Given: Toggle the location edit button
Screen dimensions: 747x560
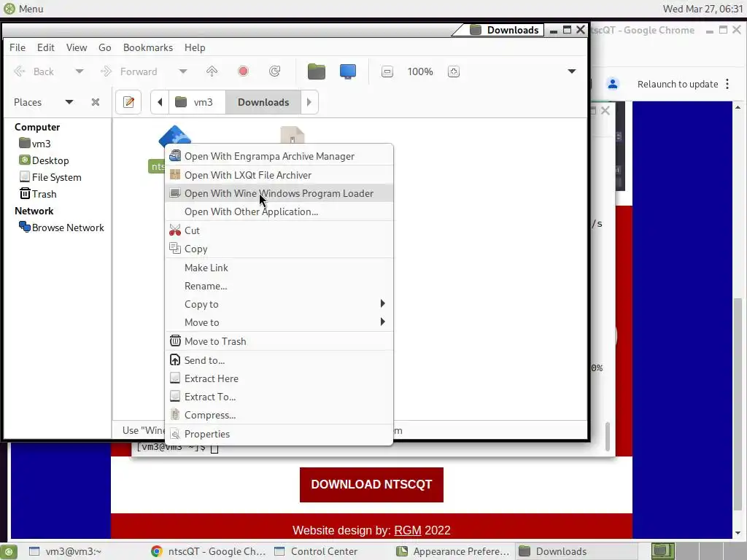Looking at the screenshot, I should point(128,102).
